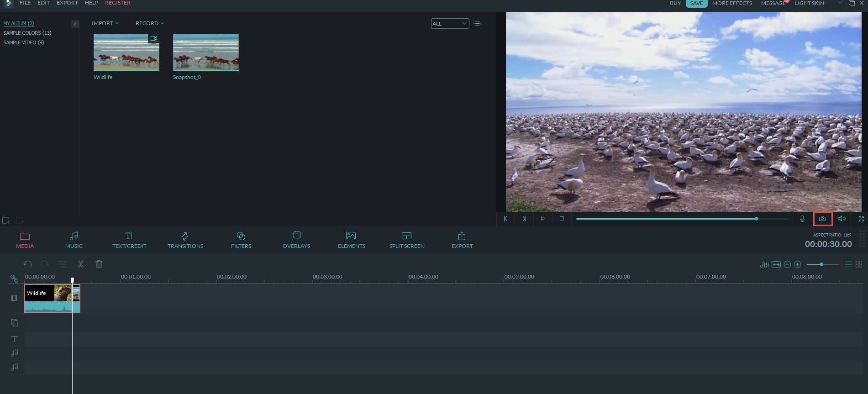Toggle the link icon beside the timeline ruler

point(14,278)
